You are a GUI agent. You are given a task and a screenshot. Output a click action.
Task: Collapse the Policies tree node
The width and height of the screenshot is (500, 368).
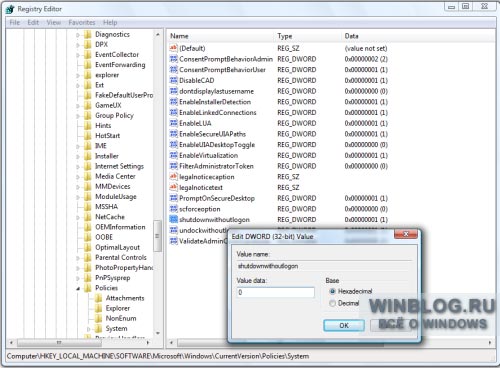coord(78,288)
